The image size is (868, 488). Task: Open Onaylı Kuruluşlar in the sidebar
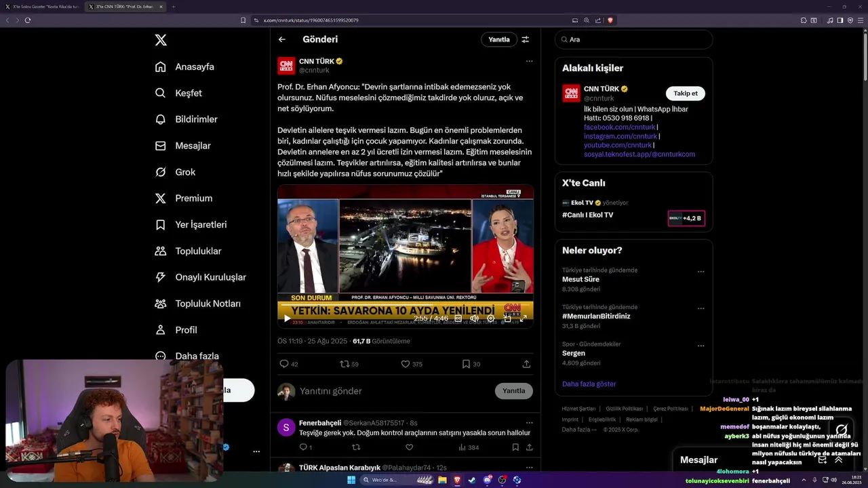[x=200, y=277]
